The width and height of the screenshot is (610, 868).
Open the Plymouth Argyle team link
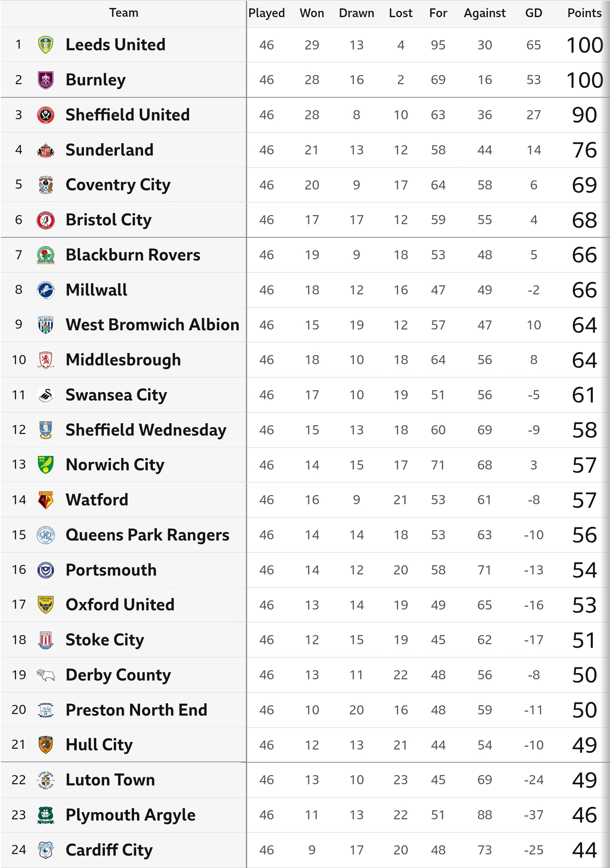[131, 815]
